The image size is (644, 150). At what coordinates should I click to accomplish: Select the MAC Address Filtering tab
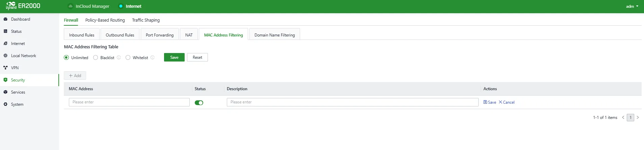point(223,35)
